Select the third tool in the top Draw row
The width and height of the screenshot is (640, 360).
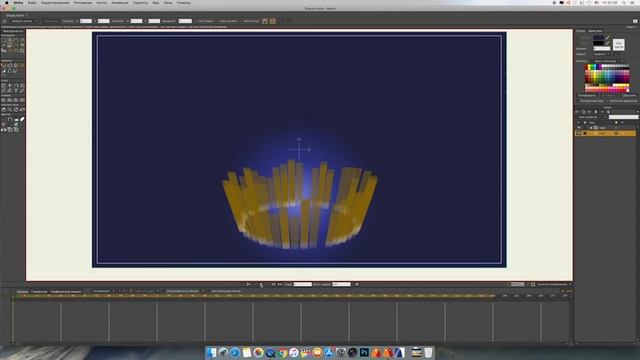click(x=16, y=40)
